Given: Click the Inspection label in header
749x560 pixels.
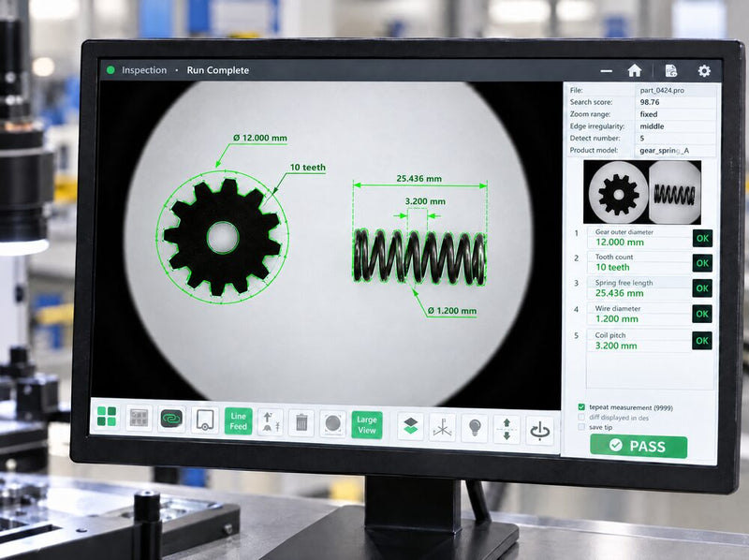Looking at the screenshot, I should pyautogui.click(x=144, y=70).
